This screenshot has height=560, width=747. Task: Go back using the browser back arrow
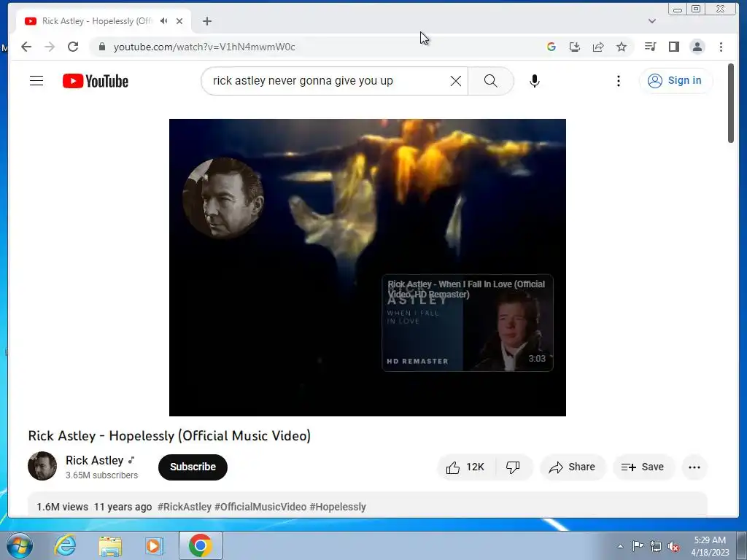(x=26, y=47)
